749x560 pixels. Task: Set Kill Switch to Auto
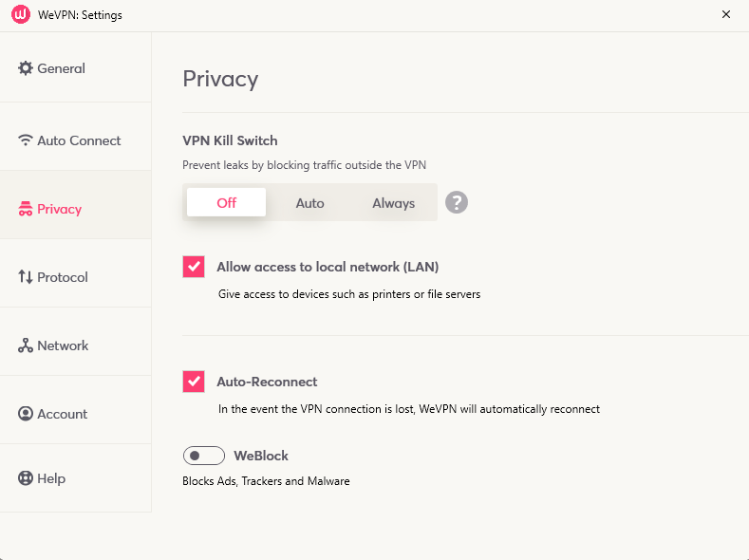coord(309,203)
